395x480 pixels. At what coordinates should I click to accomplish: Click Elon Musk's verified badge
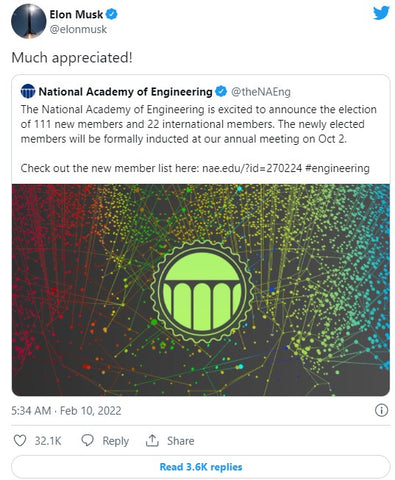pyautogui.click(x=112, y=14)
